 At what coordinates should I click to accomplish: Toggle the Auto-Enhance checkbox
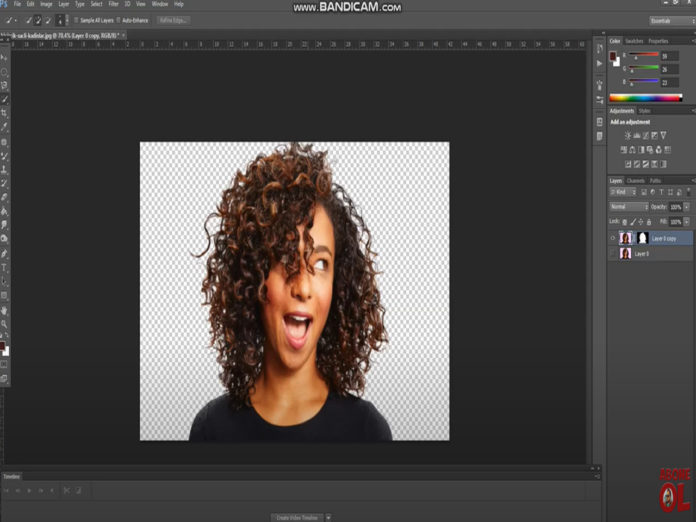(118, 20)
